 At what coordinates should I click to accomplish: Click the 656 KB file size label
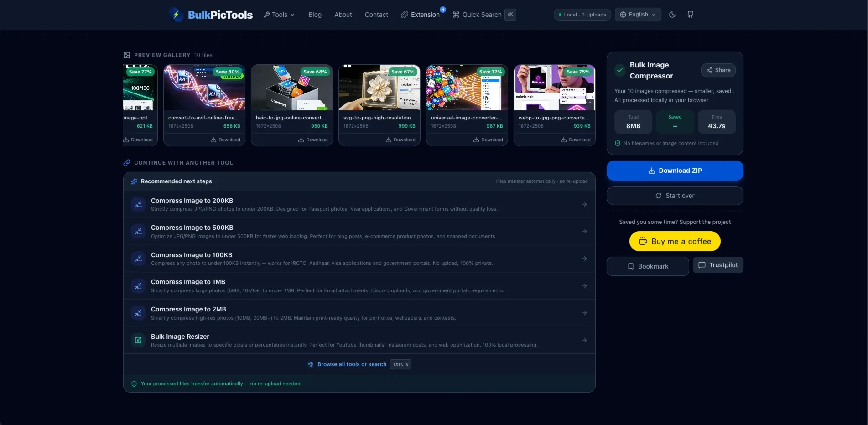pyautogui.click(x=232, y=126)
